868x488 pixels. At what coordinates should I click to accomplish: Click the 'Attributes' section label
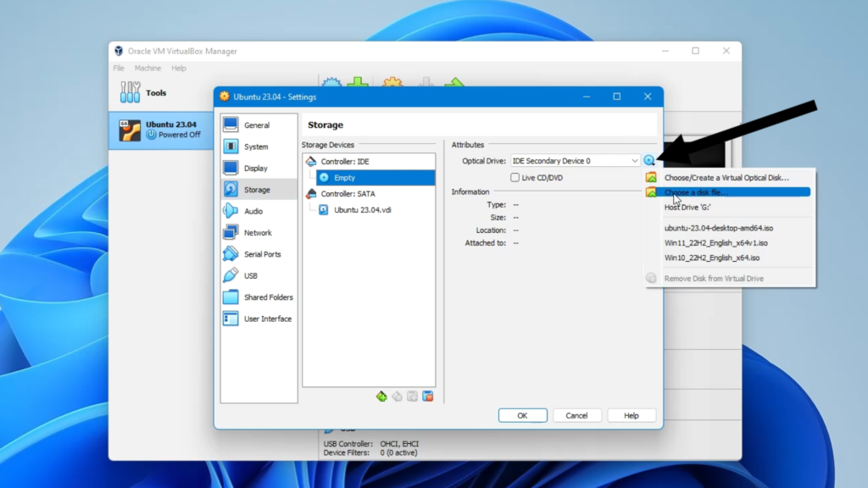[x=468, y=145]
